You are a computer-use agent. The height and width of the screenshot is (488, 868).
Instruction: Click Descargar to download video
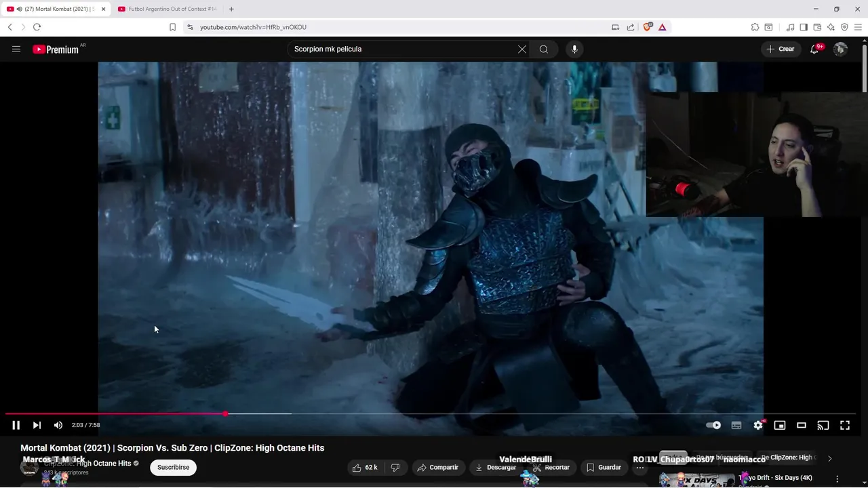(496, 467)
